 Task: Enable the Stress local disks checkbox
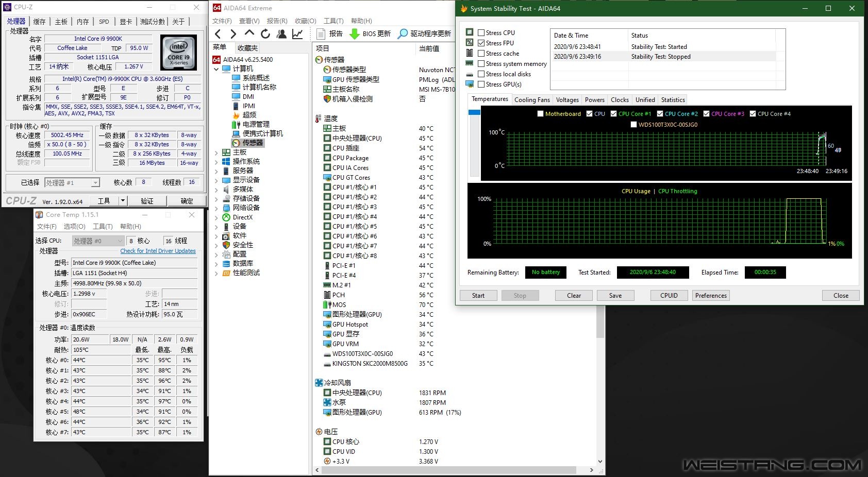coord(481,74)
